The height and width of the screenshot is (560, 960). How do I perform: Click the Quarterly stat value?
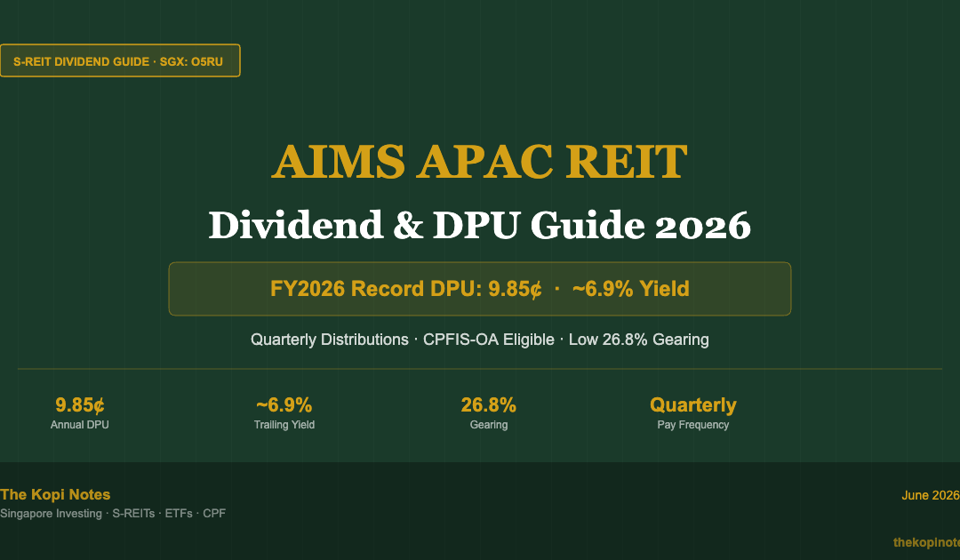click(693, 405)
